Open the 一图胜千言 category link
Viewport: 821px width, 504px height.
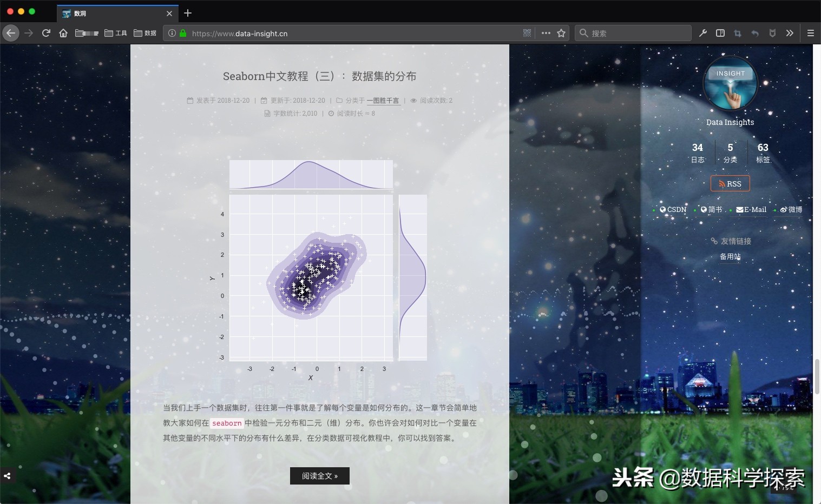tap(383, 101)
